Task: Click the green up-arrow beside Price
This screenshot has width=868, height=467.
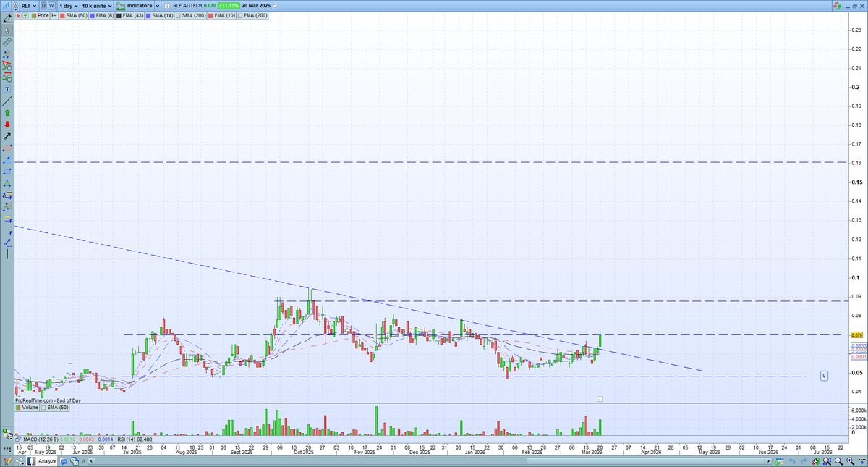Action: (25, 16)
